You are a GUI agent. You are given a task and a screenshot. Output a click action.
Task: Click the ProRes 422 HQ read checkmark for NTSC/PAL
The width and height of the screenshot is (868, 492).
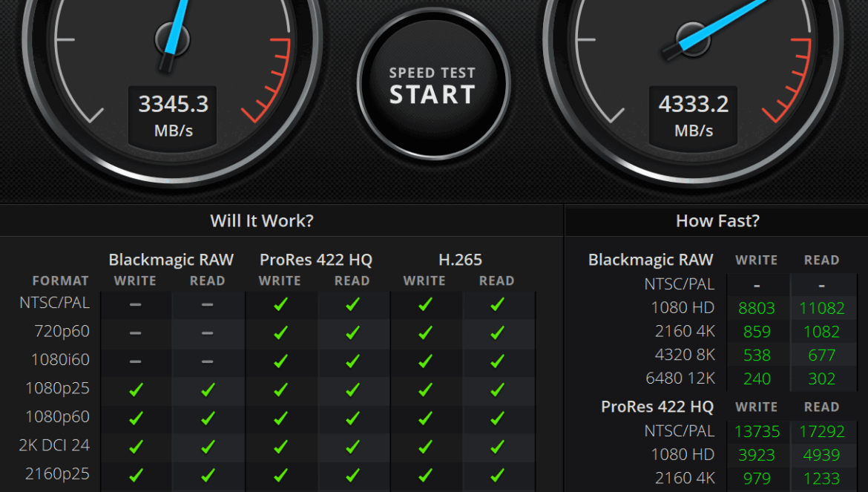pos(352,304)
